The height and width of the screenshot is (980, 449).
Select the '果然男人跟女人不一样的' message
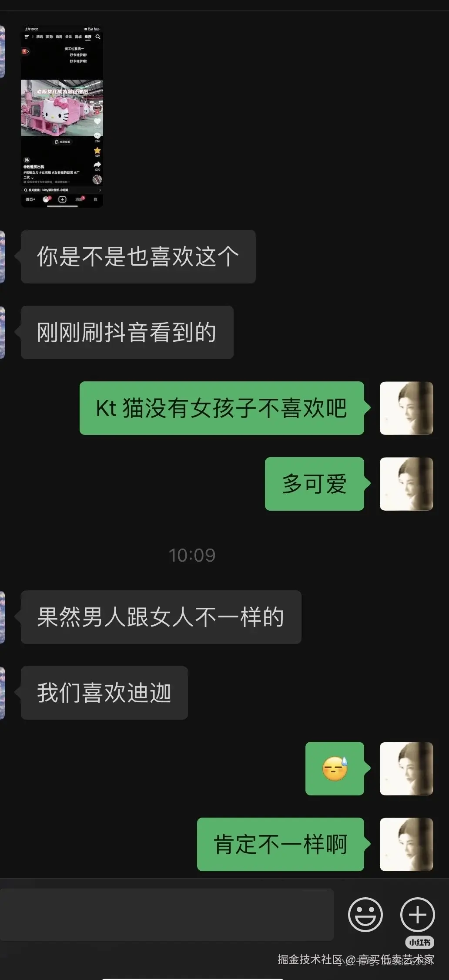[x=161, y=617]
